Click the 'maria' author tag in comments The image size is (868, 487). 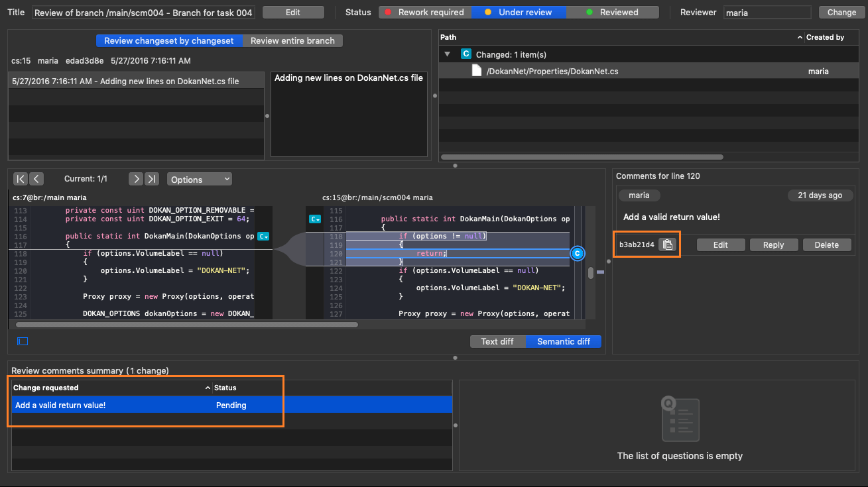[x=639, y=195]
